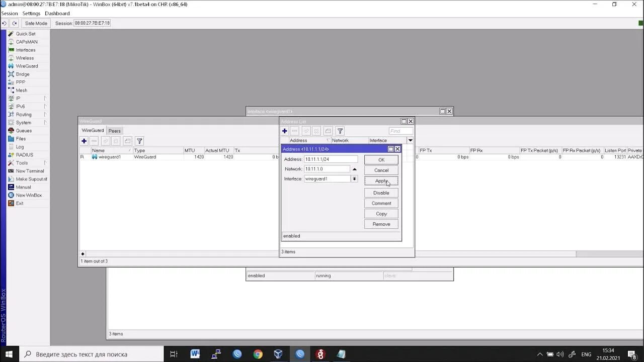Click Remove in Address dialog
This screenshot has height=362, width=644.
381,224
